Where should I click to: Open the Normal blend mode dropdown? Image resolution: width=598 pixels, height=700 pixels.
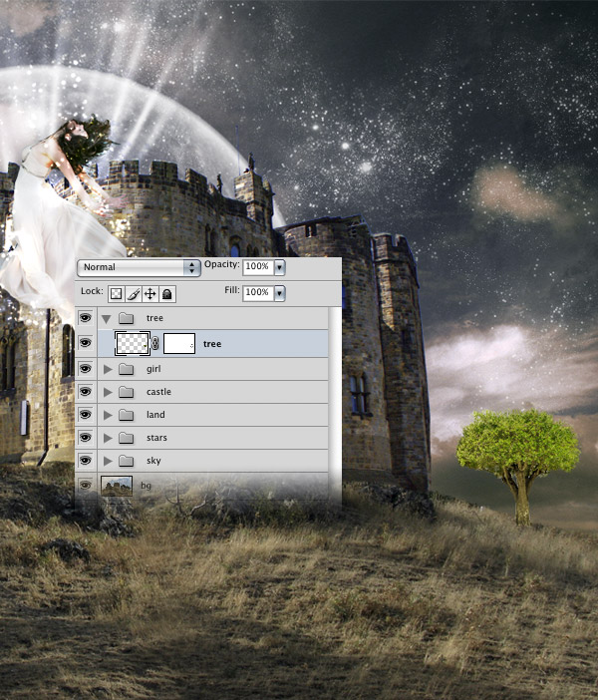139,267
